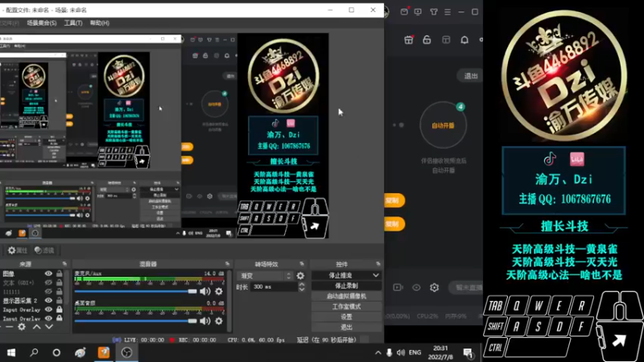Viewport: 644px width, 362px height.
Task: Click screen icon in companion window title bar
Action: pyautogui.click(x=418, y=12)
